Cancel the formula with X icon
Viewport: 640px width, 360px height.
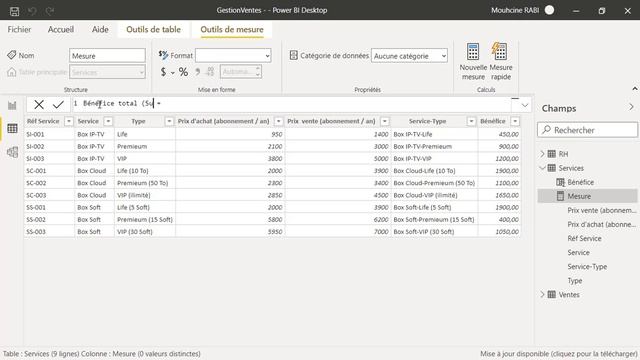pyautogui.click(x=39, y=104)
